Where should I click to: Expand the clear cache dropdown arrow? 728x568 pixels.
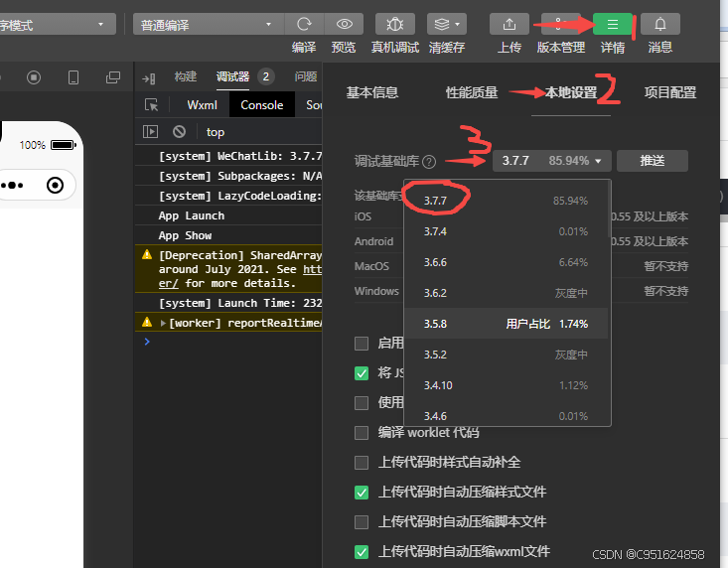(457, 24)
